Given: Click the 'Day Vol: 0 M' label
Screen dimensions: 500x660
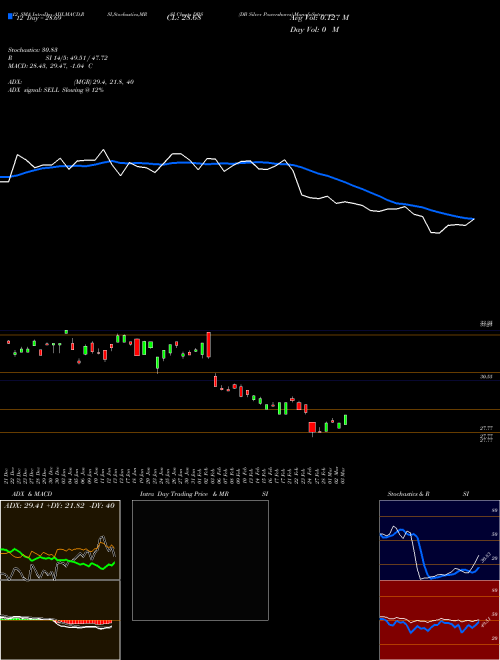Looking at the screenshot, I should pos(314,29).
